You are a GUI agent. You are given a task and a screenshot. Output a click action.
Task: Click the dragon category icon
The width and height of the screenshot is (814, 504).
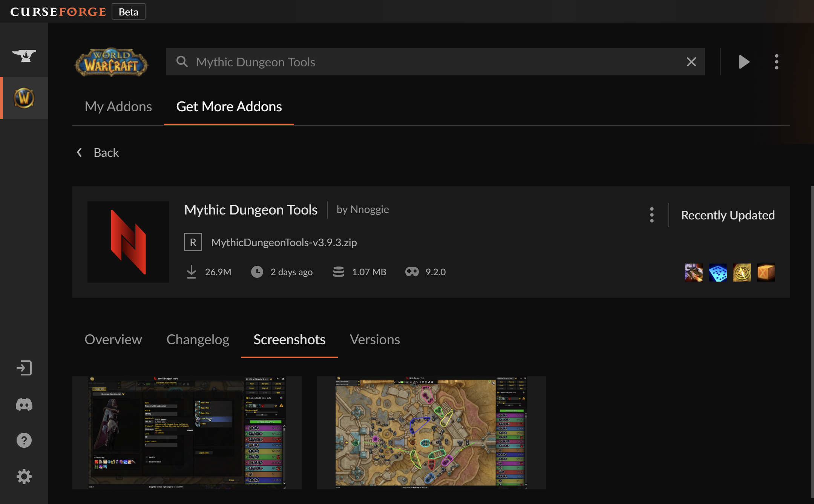694,273
